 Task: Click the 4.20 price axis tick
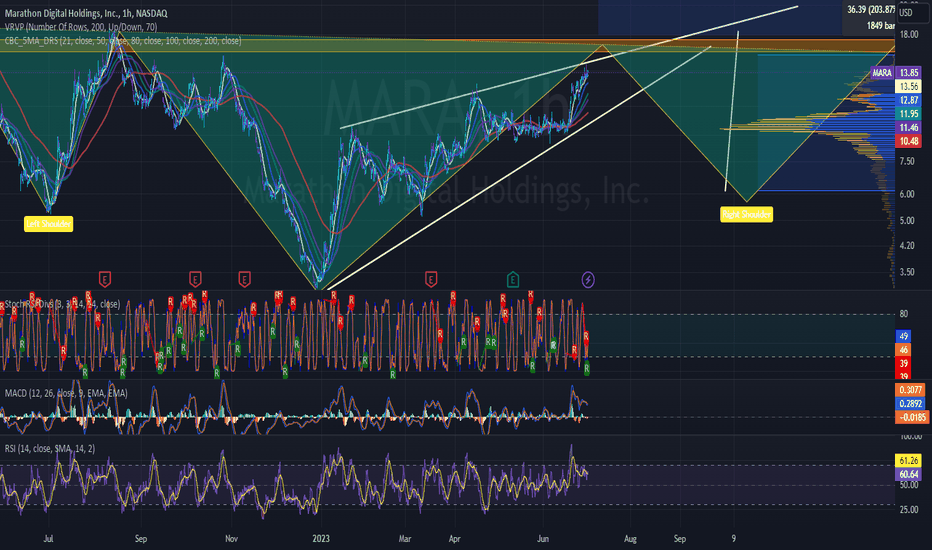(907, 246)
